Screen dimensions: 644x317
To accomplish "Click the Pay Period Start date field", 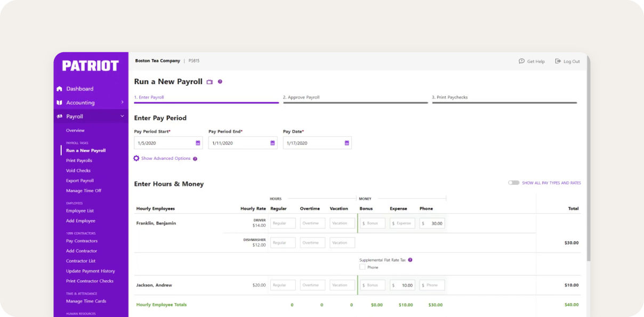I will tap(160, 143).
